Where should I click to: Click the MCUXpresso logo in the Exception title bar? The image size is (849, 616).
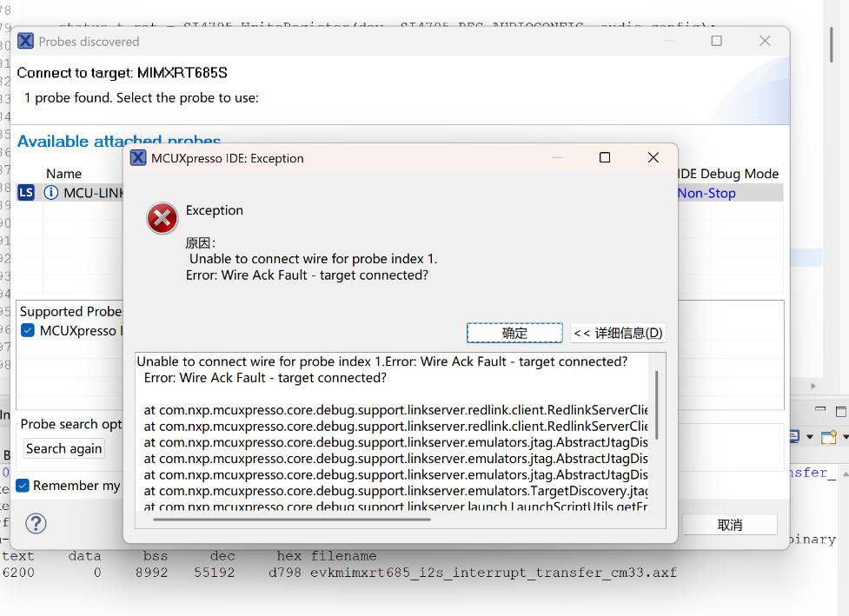tap(139, 158)
